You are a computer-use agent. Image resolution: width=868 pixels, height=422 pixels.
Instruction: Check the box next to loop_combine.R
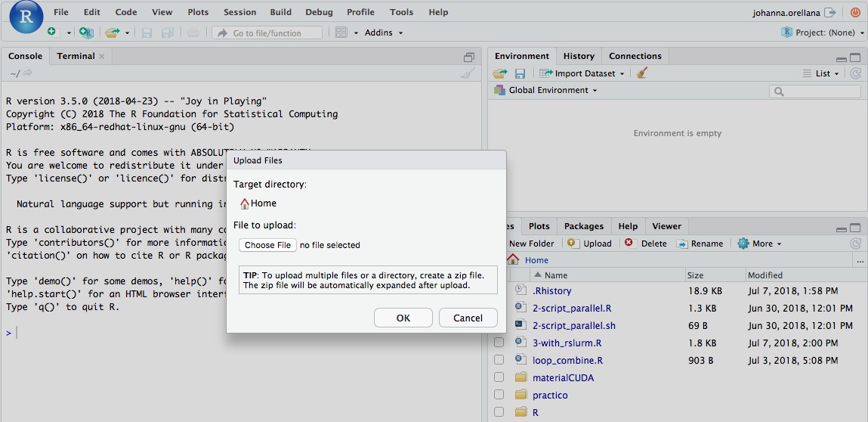[x=499, y=360]
